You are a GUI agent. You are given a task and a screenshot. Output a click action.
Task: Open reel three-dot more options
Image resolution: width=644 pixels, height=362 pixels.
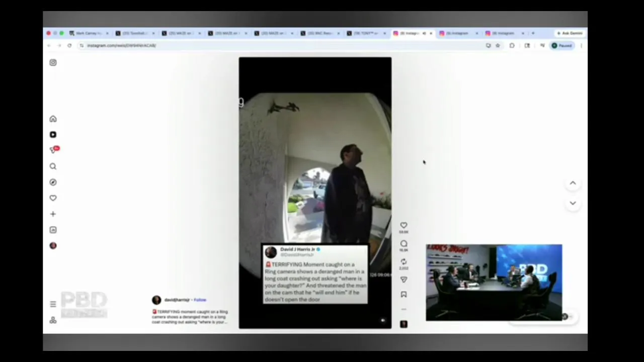(x=404, y=309)
